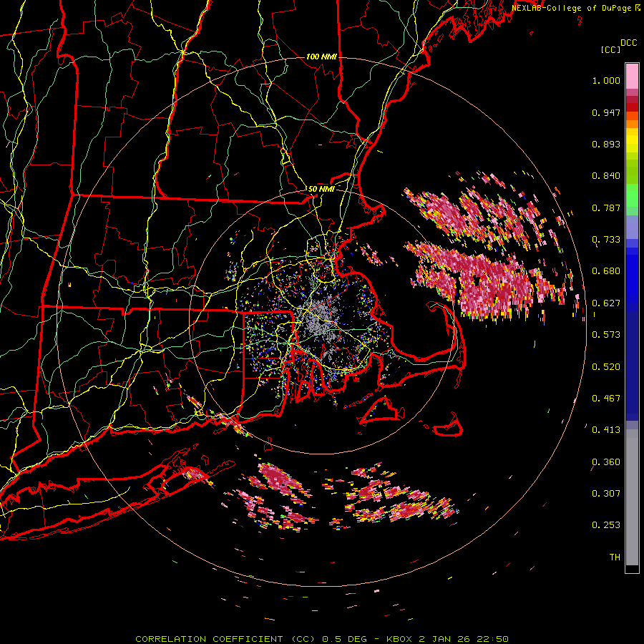Click the 50 NMI range ring label
This screenshot has height=644, width=644.
[321, 189]
